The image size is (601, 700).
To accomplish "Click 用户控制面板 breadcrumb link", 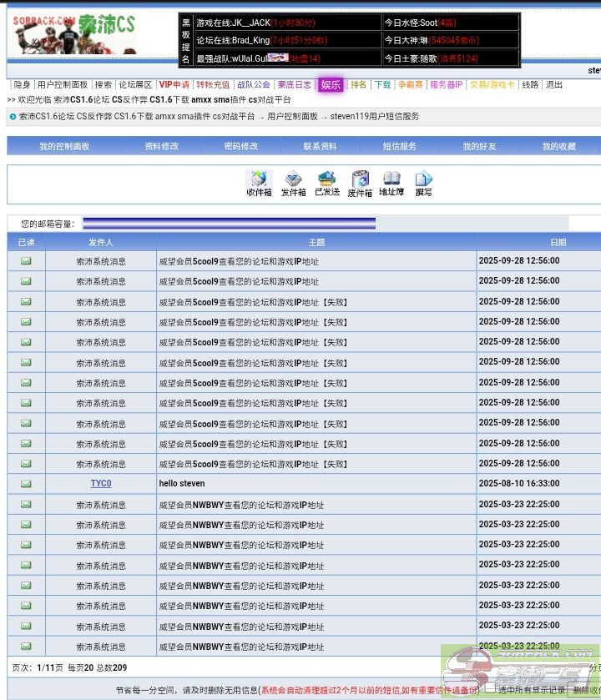I will click(x=292, y=117).
